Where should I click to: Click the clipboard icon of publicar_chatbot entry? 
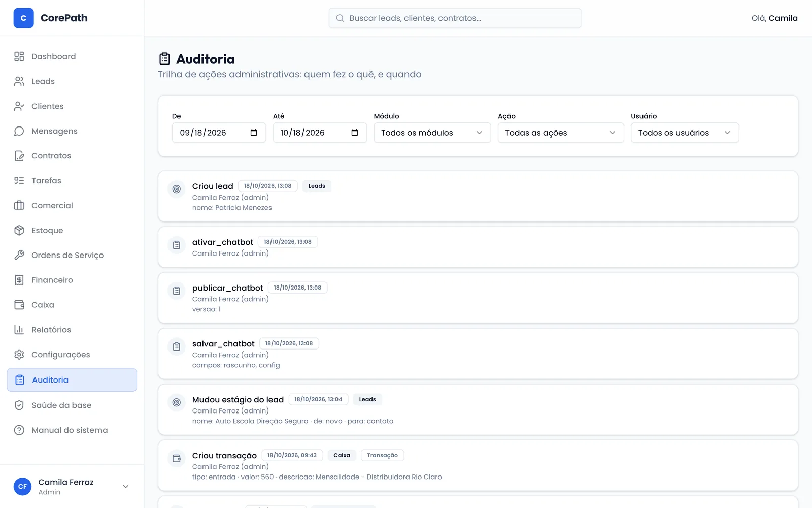(x=177, y=291)
